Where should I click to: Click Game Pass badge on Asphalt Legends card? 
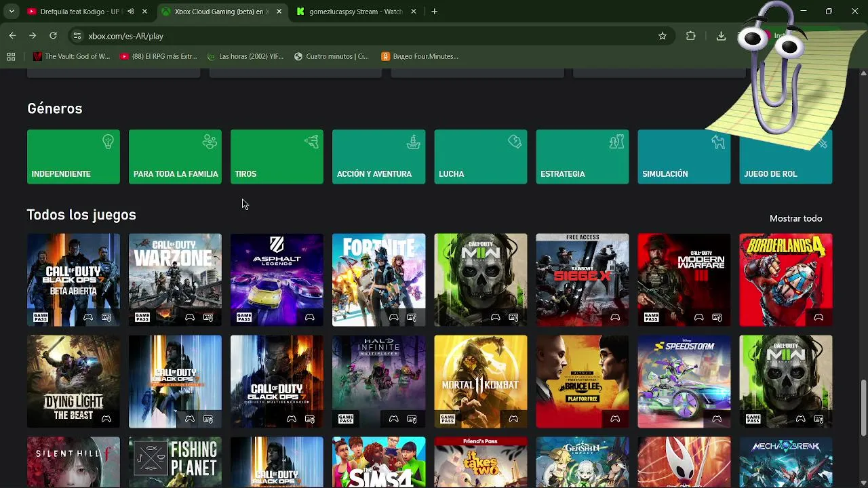pos(243,317)
